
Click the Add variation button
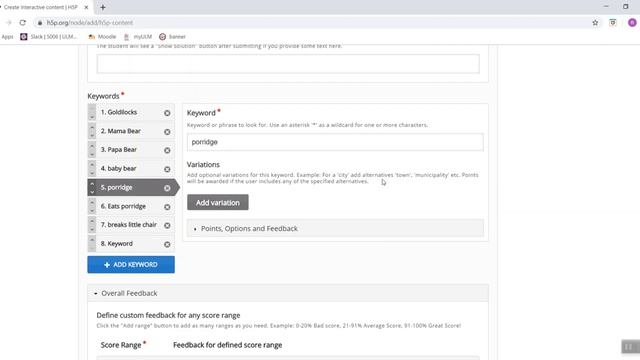tap(218, 202)
